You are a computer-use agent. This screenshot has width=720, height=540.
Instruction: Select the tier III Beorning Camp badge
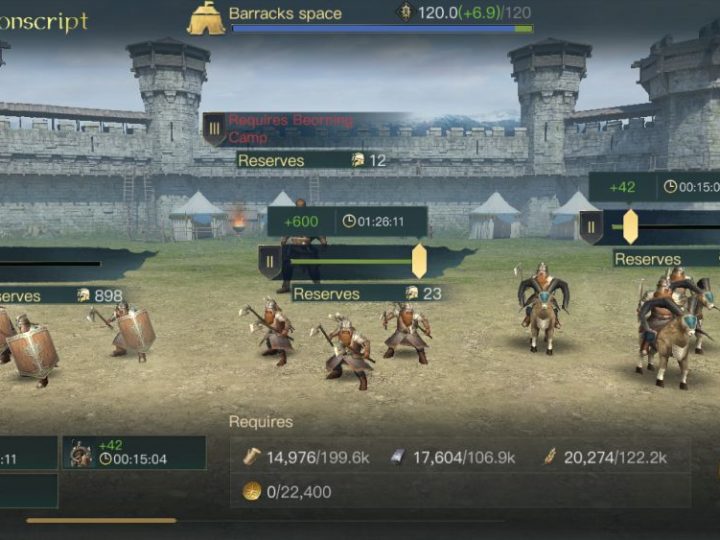(x=214, y=129)
